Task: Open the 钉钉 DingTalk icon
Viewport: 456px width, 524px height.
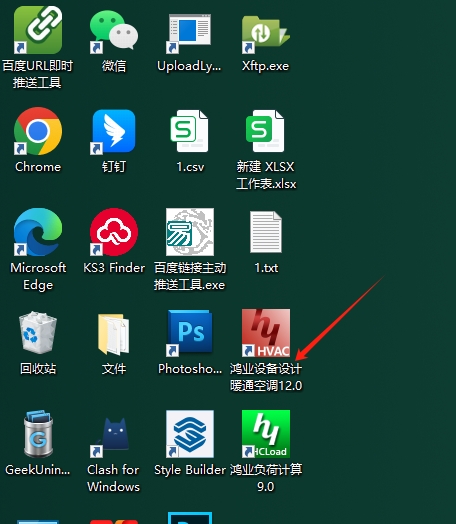Action: coord(114,131)
